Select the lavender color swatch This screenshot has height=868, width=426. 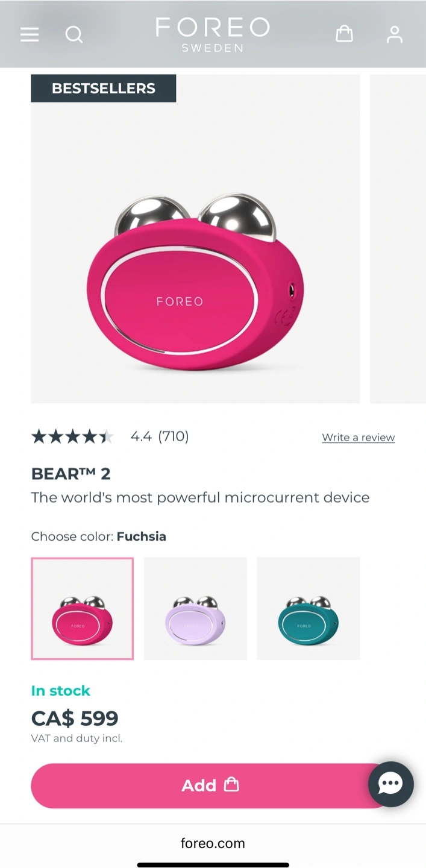195,608
